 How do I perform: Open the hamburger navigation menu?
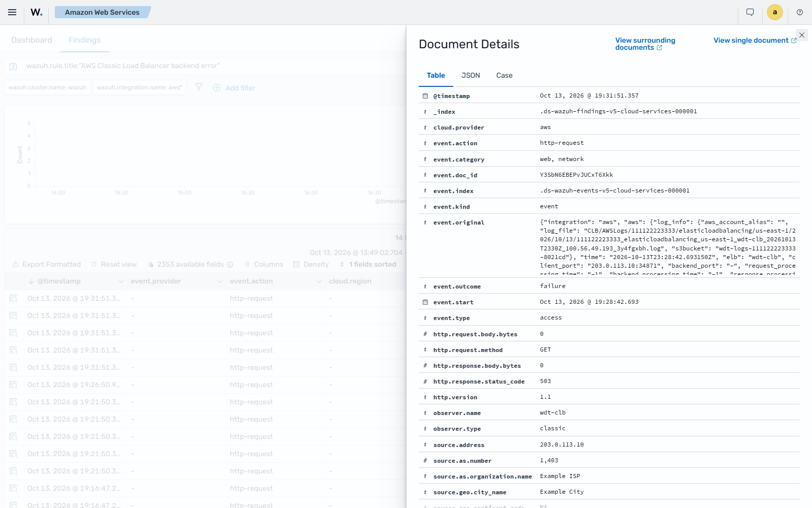click(12, 12)
